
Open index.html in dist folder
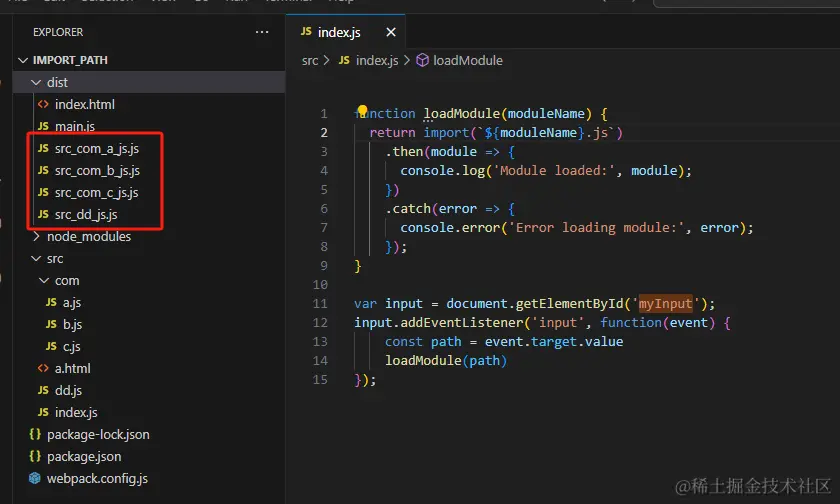click(85, 104)
